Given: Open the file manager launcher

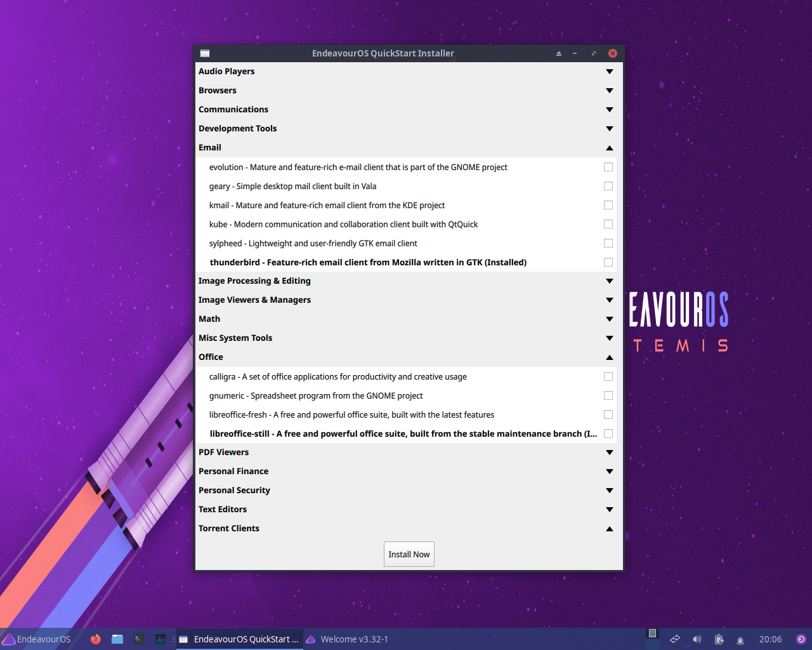Looking at the screenshot, I should [x=117, y=639].
